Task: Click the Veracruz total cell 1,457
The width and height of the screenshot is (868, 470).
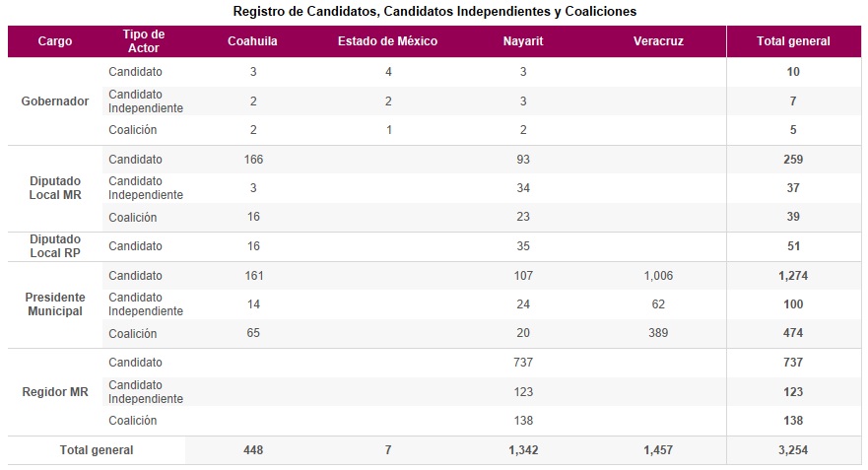Action: (x=659, y=450)
